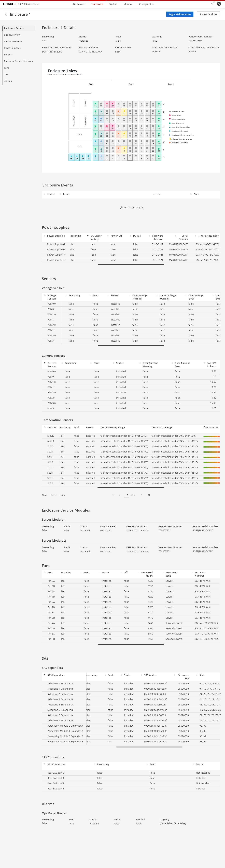Viewport: 225px width, 868px height.
Task: Click Begin Maintenance button
Action: pos(180,14)
